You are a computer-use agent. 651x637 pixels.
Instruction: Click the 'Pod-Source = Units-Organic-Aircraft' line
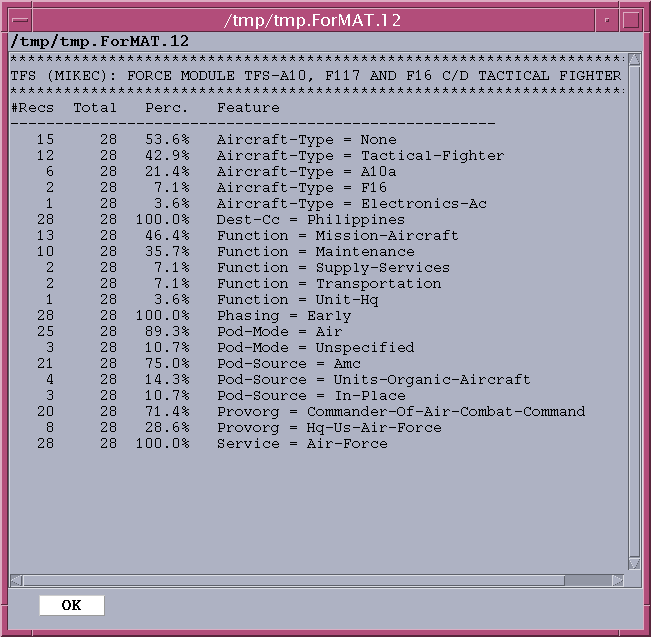(x=373, y=380)
